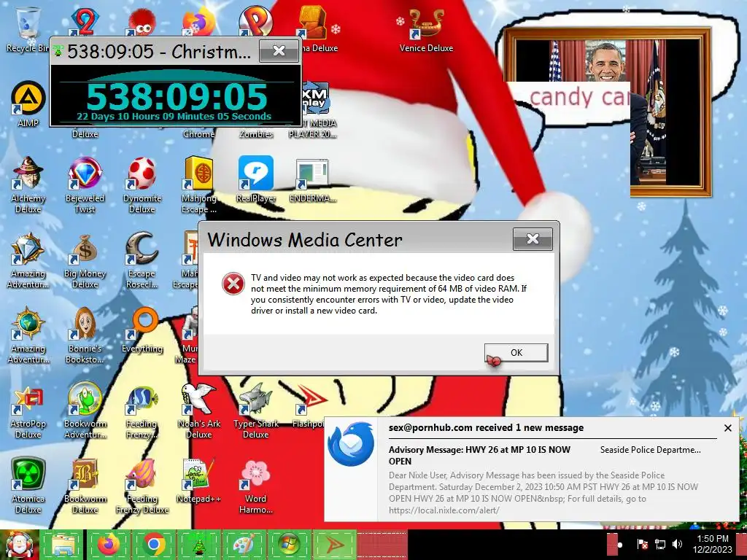The image size is (747, 560).
Task: Open Flashpoi... red arrow desktop shortcut
Action: coord(309,406)
